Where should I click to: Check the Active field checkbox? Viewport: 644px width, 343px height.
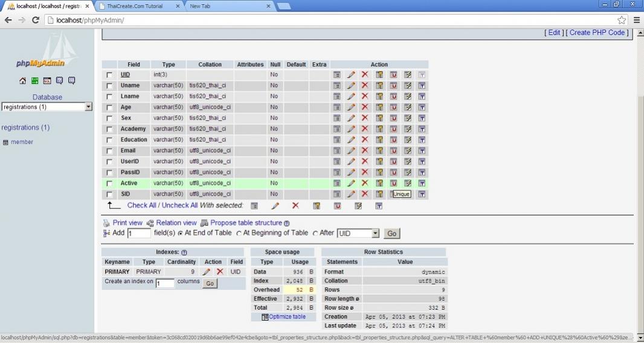click(x=109, y=184)
